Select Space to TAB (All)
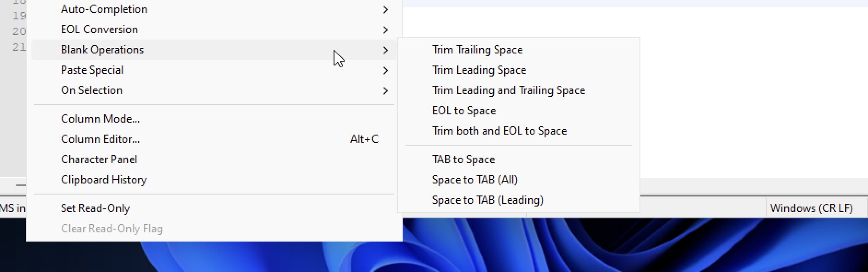868x272 pixels. [475, 179]
